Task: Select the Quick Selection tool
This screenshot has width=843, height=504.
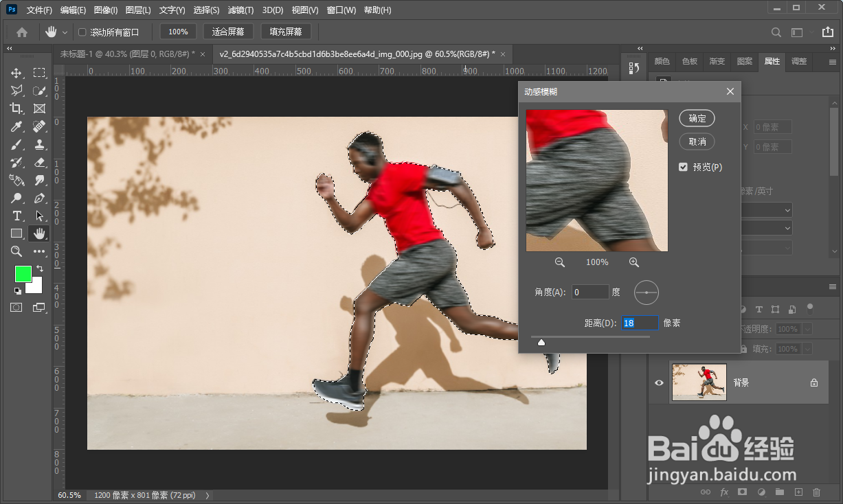Action: point(39,91)
